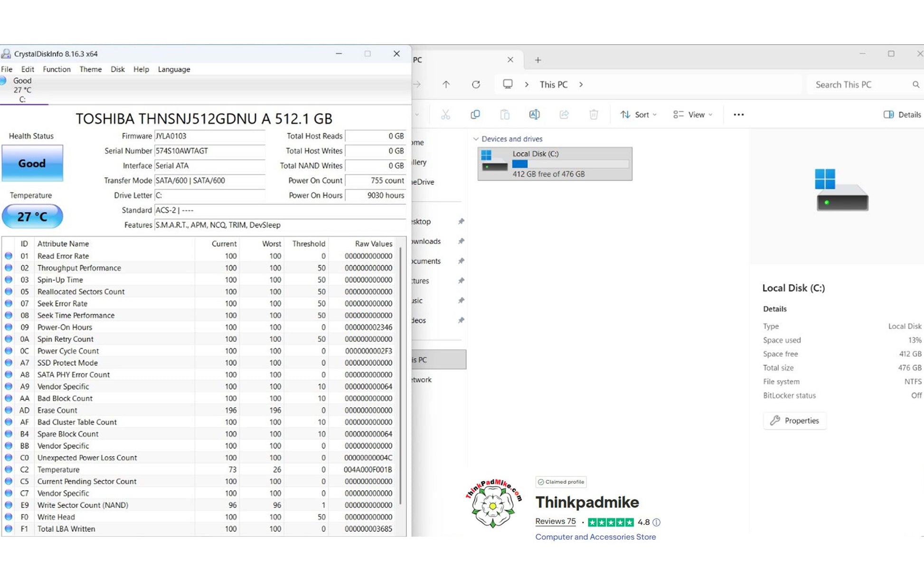The height and width of the screenshot is (581, 924).
Task: Open the Theme menu in CrystalDiskInfo
Action: pos(90,69)
